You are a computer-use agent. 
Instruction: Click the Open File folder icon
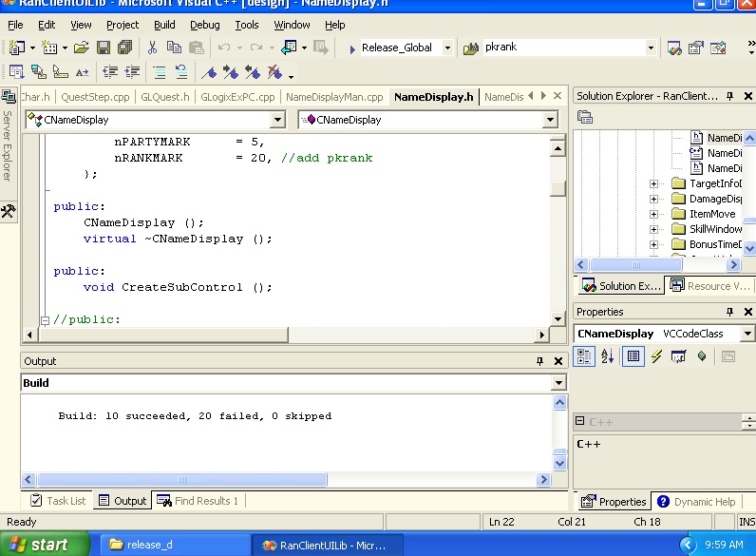[x=82, y=48]
